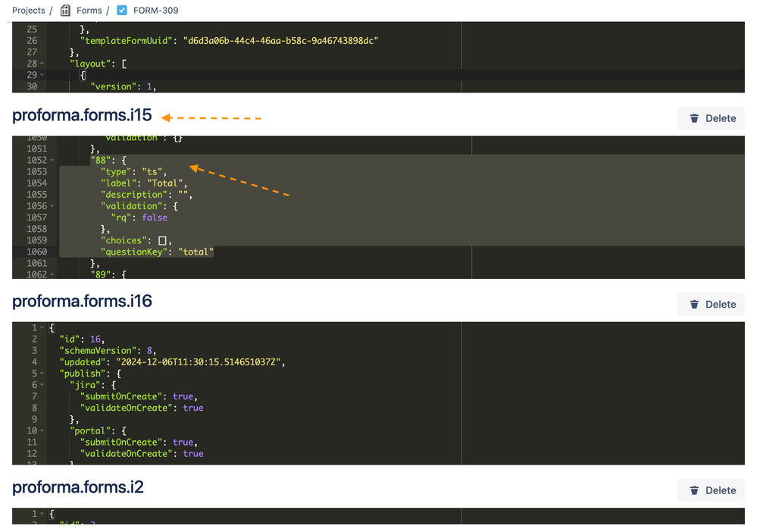Click line number 1054 in the gutter
Viewport: 757px width, 532px height.
[36, 183]
